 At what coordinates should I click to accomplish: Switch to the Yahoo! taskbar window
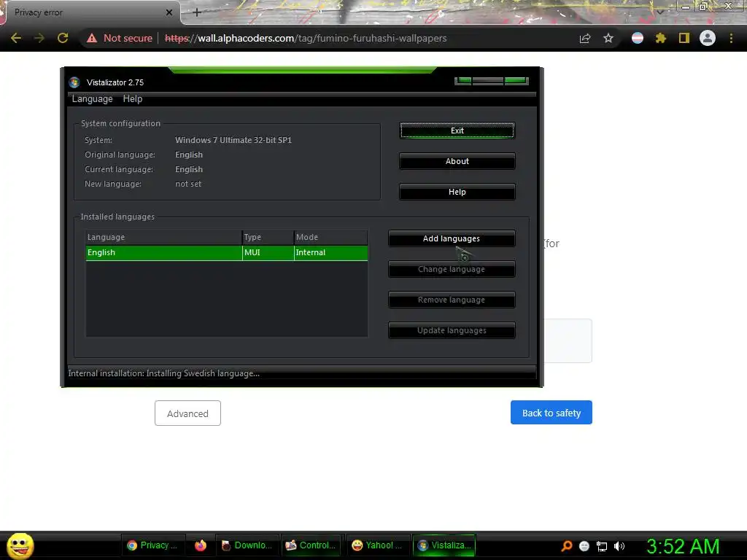click(377, 545)
